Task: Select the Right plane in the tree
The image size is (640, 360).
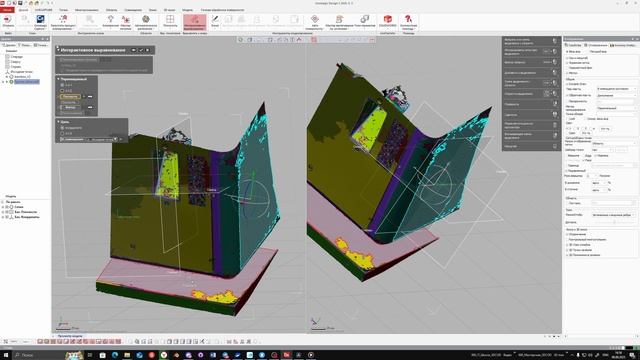Action: pos(16,67)
